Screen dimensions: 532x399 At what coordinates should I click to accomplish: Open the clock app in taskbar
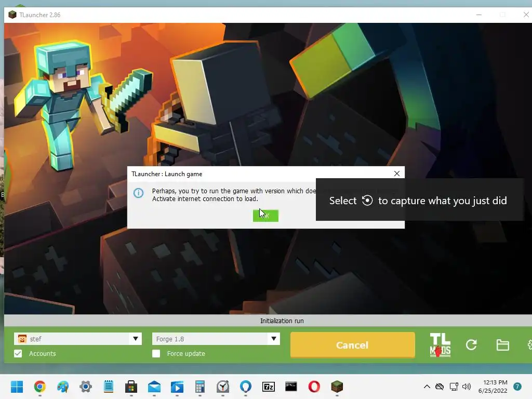click(223, 387)
